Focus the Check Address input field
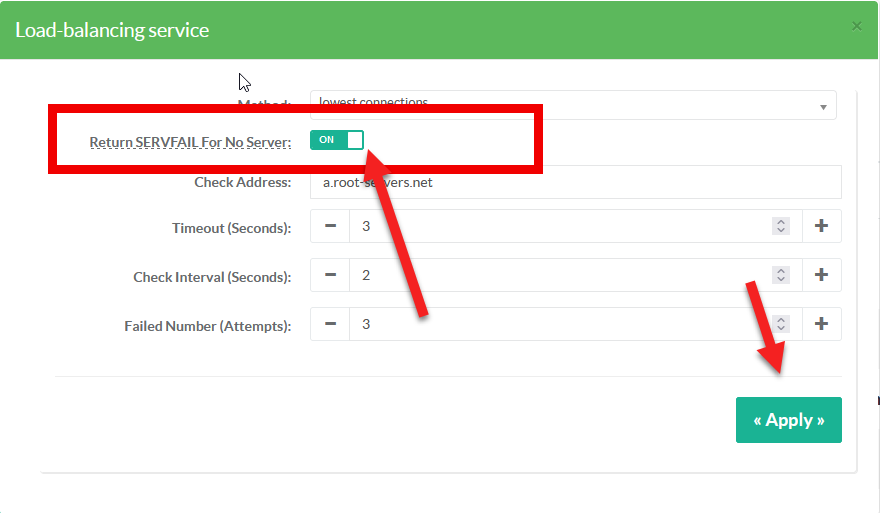 [x=575, y=183]
